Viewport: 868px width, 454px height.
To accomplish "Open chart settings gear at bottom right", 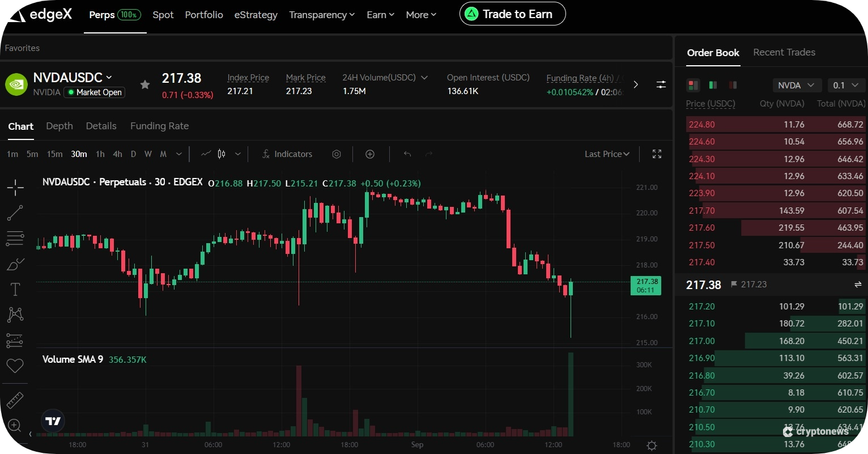I will pyautogui.click(x=652, y=445).
